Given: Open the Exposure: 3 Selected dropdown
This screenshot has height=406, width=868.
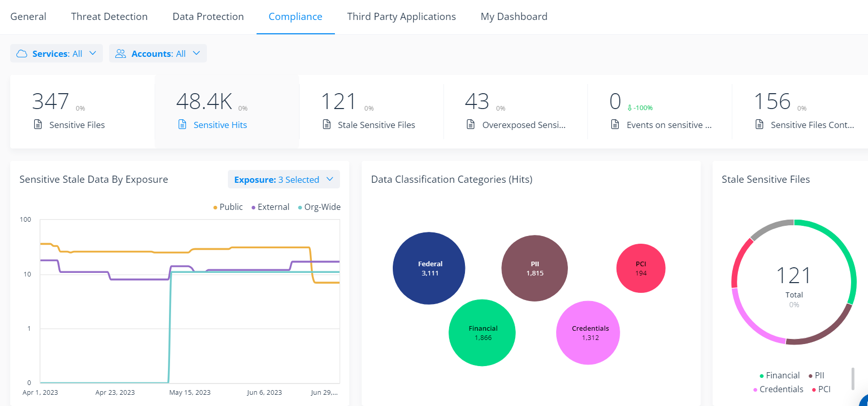Looking at the screenshot, I should (x=283, y=180).
